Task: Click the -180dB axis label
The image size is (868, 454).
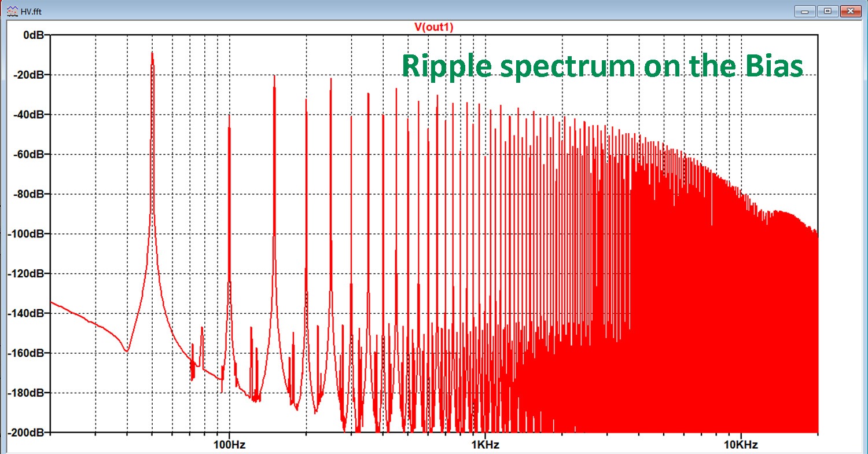Action: click(x=25, y=393)
